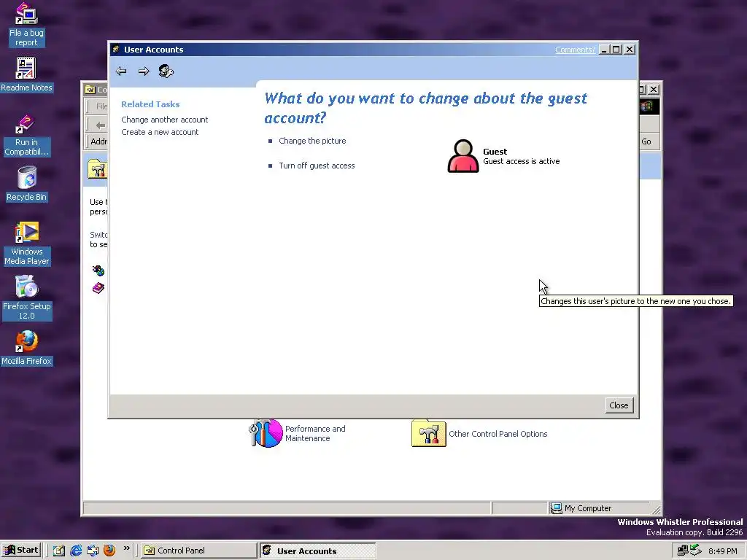Open Firefox Setup 12.0 installer icon
Screen dimensions: 747x560
coord(26,298)
